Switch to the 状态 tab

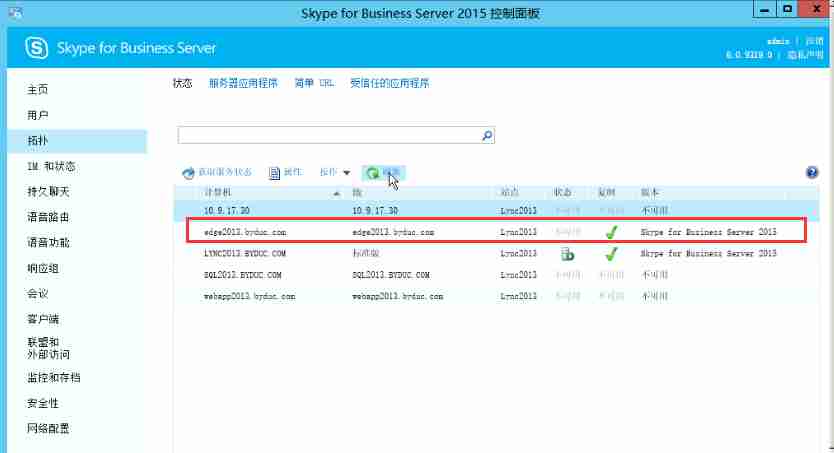[x=182, y=83]
